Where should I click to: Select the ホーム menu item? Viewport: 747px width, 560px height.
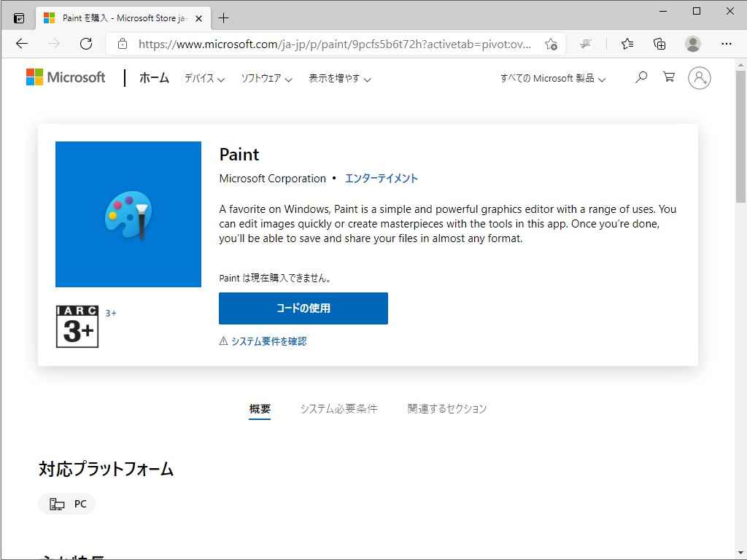coord(154,78)
